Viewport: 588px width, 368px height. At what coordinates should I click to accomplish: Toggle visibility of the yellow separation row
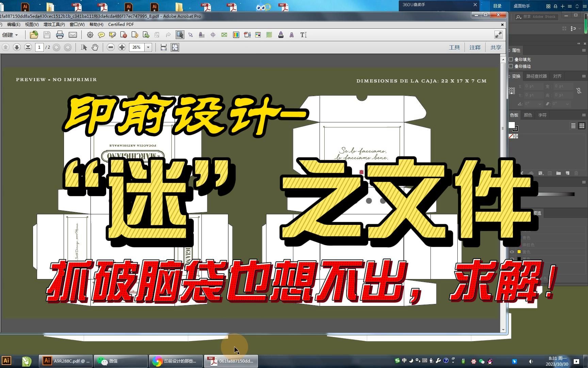coord(512,252)
